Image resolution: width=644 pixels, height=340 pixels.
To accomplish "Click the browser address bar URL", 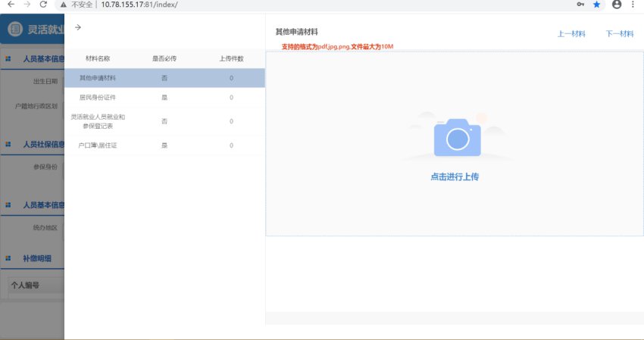I will click(x=139, y=5).
